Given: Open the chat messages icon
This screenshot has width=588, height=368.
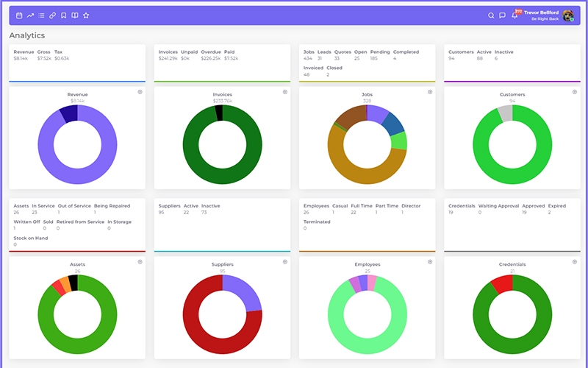Looking at the screenshot, I should (503, 15).
